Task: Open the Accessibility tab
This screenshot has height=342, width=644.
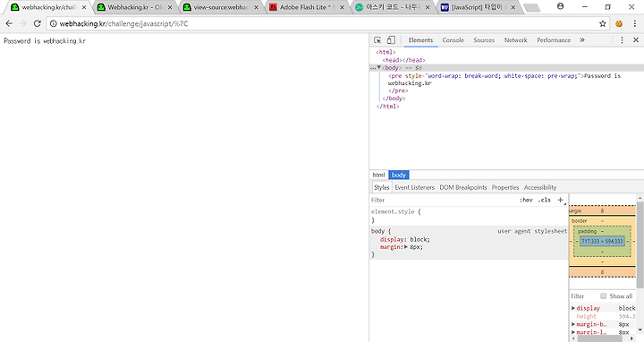Action: point(540,187)
